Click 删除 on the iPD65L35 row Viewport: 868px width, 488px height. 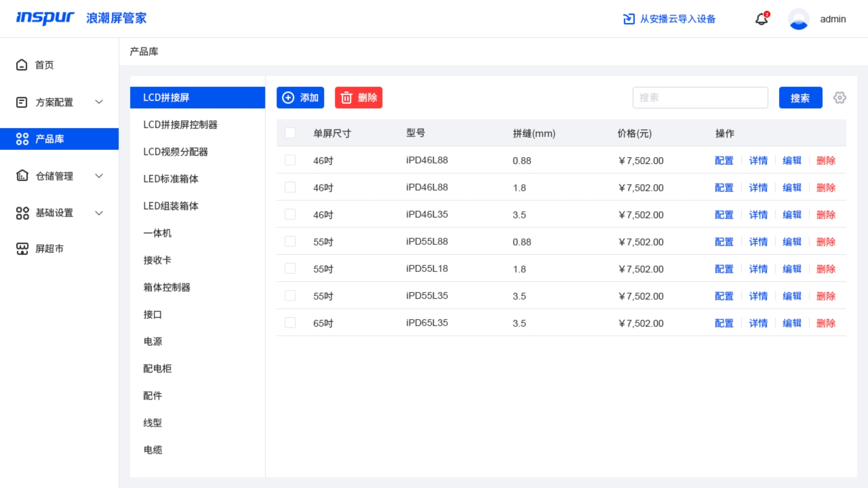pyautogui.click(x=826, y=323)
